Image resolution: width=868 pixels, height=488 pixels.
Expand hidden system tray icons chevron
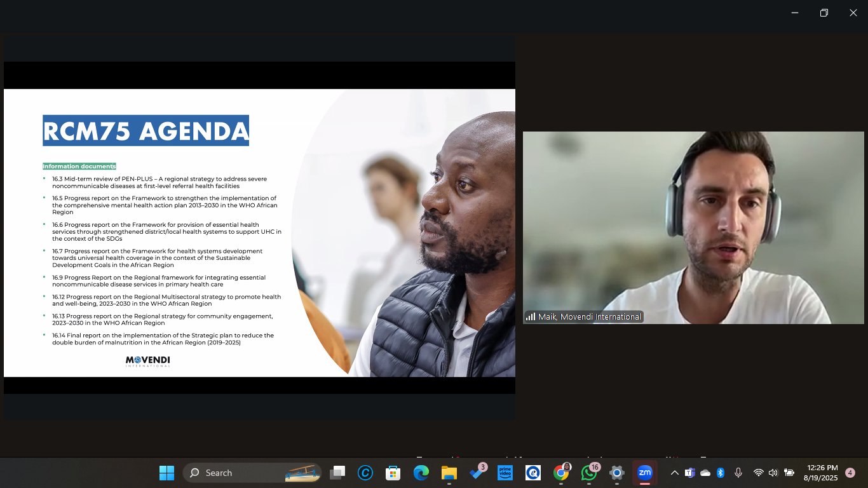click(x=674, y=473)
